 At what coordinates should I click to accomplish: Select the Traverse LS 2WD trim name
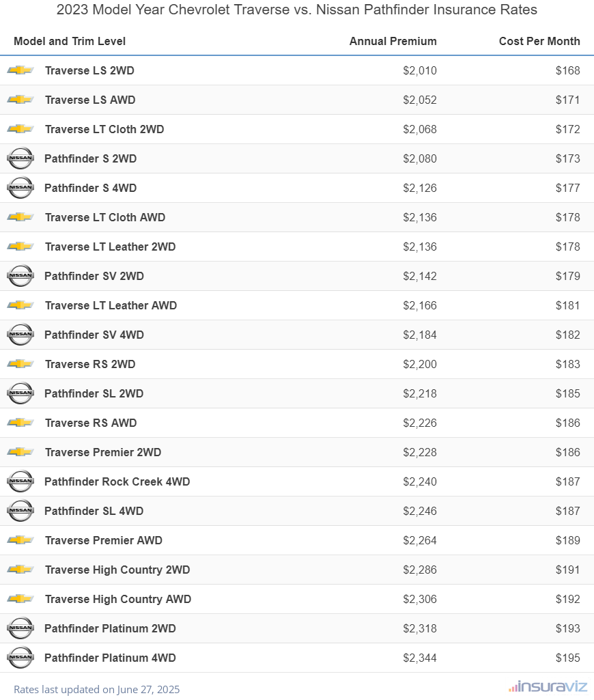tap(89, 70)
